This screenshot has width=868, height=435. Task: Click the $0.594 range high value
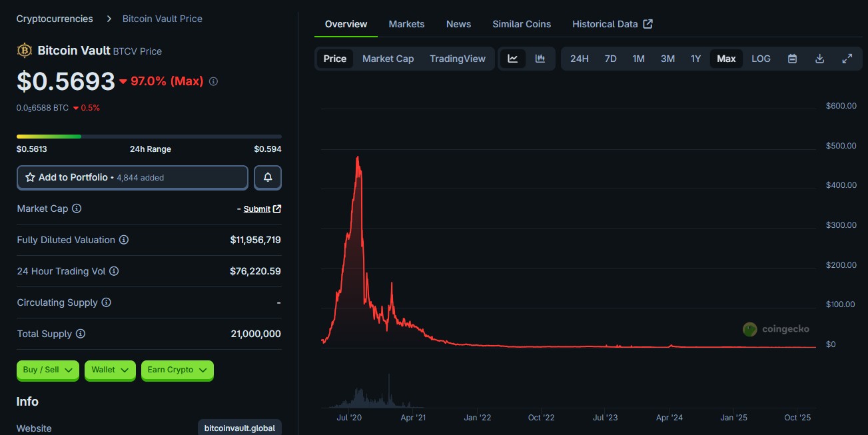point(268,149)
